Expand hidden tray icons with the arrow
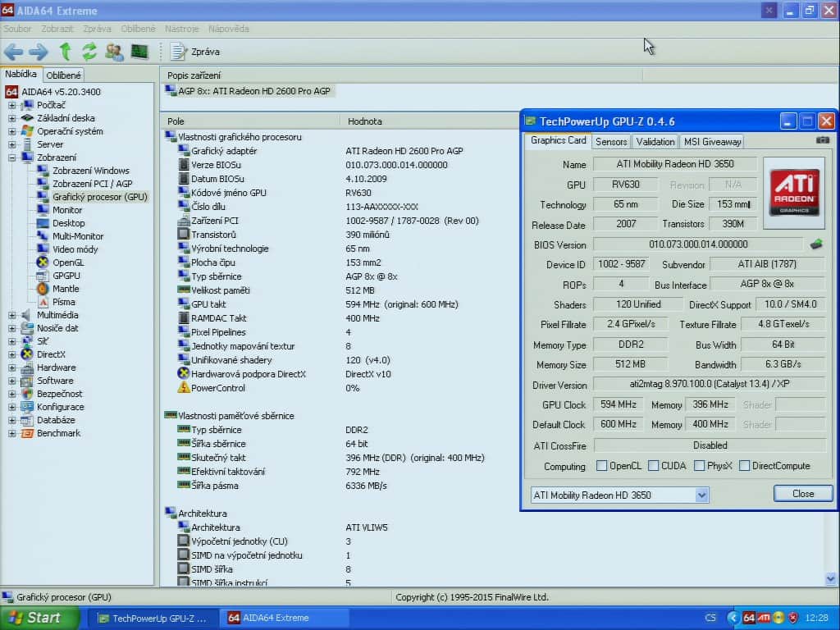The image size is (840, 630). pos(733,618)
